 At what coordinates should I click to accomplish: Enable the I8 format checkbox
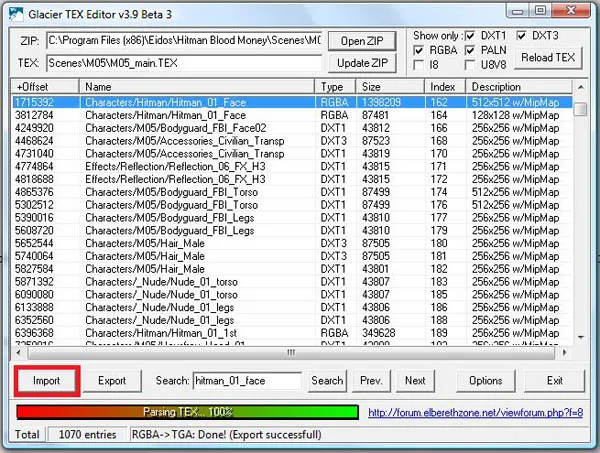(420, 64)
